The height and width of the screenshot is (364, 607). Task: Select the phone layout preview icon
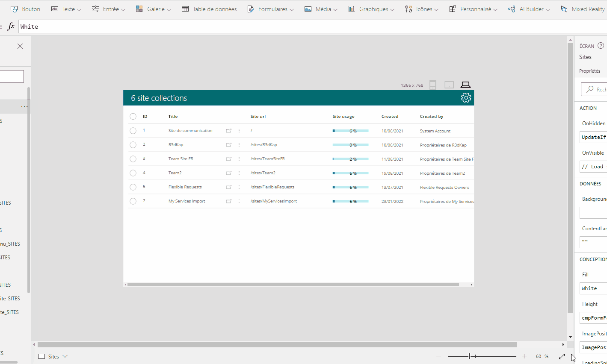coord(433,85)
